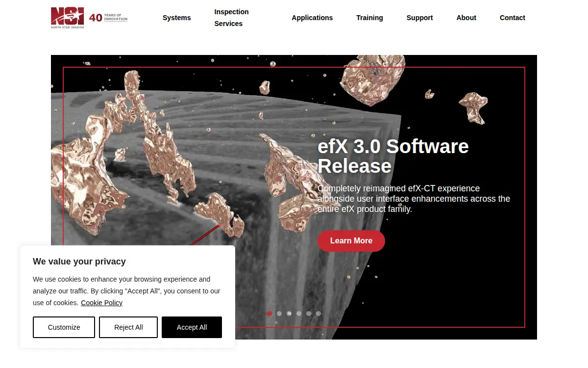Click the Learn More button

351,241
